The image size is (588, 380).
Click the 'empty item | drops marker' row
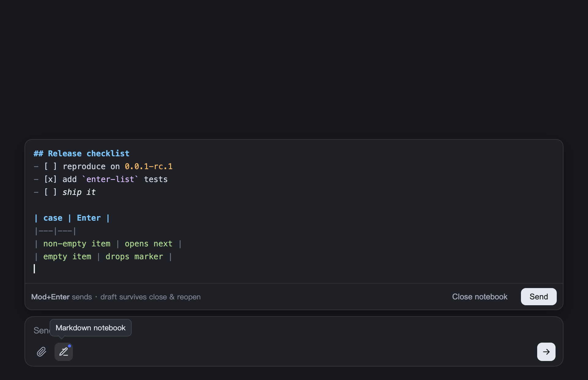(x=103, y=256)
